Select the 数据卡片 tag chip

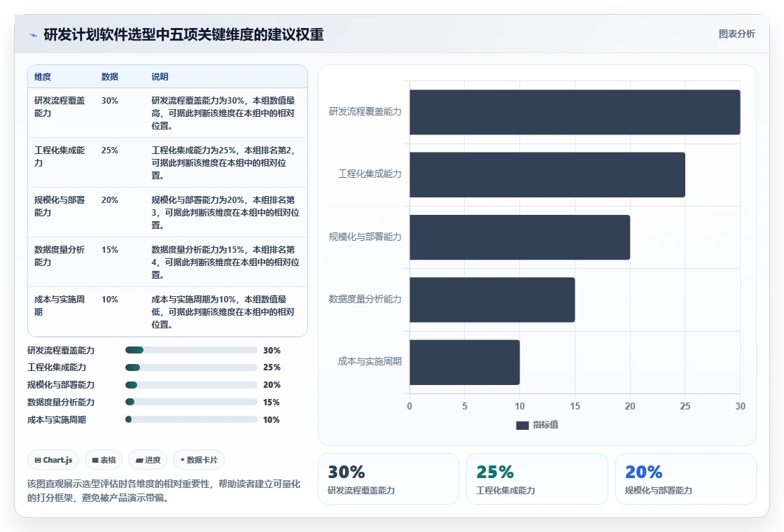tap(199, 460)
